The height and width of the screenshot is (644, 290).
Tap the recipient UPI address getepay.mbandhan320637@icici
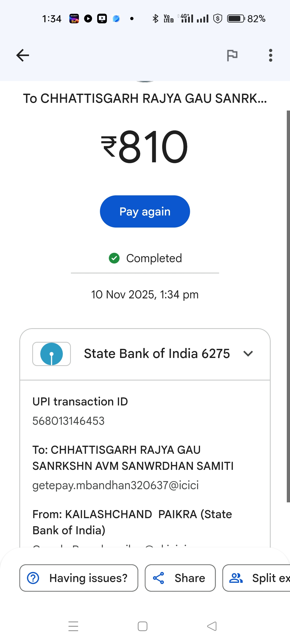tap(115, 485)
